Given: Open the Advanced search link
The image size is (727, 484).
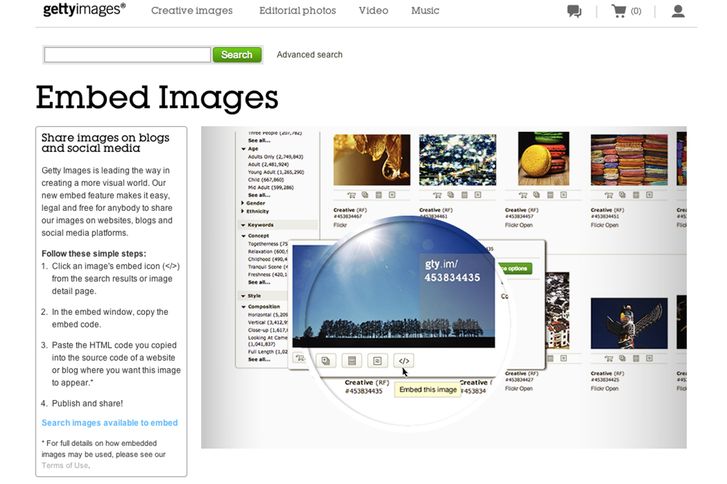Looking at the screenshot, I should [309, 55].
